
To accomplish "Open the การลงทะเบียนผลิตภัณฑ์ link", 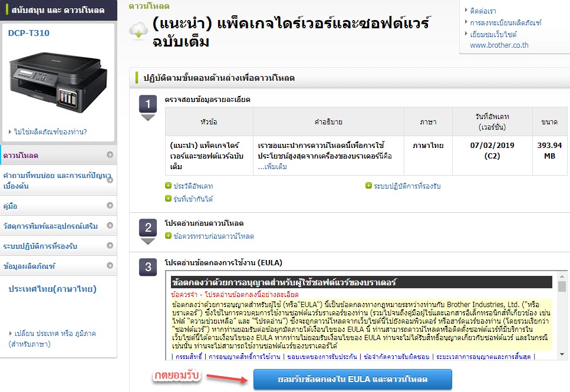I will [506, 22].
